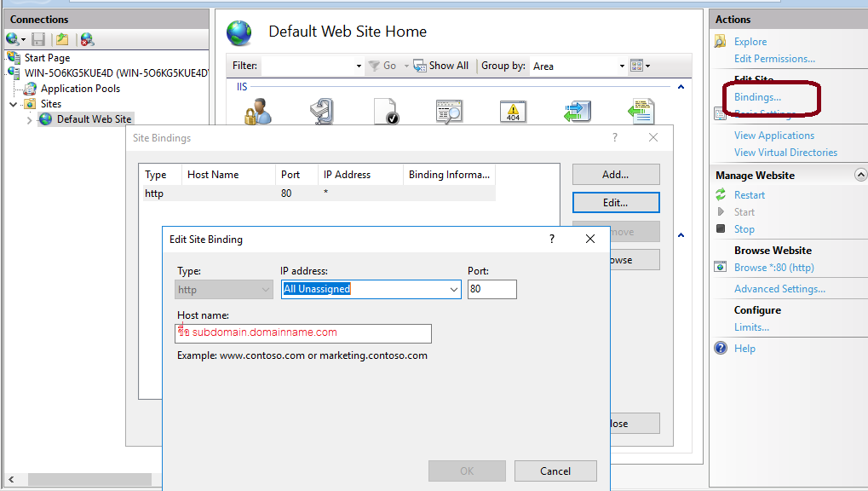Open the Group by Area dropdown
The width and height of the screenshot is (868, 491).
tap(622, 66)
